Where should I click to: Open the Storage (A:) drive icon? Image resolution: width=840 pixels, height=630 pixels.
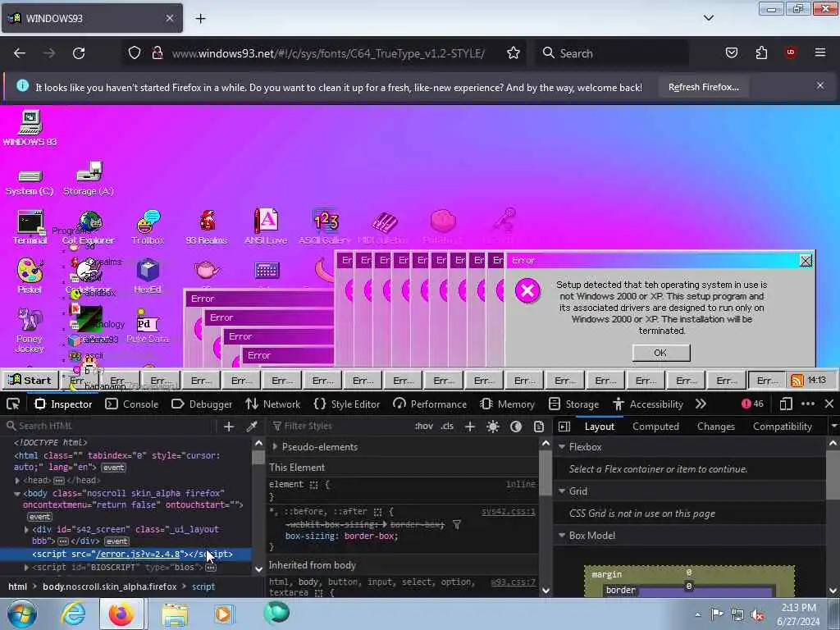pyautogui.click(x=89, y=179)
